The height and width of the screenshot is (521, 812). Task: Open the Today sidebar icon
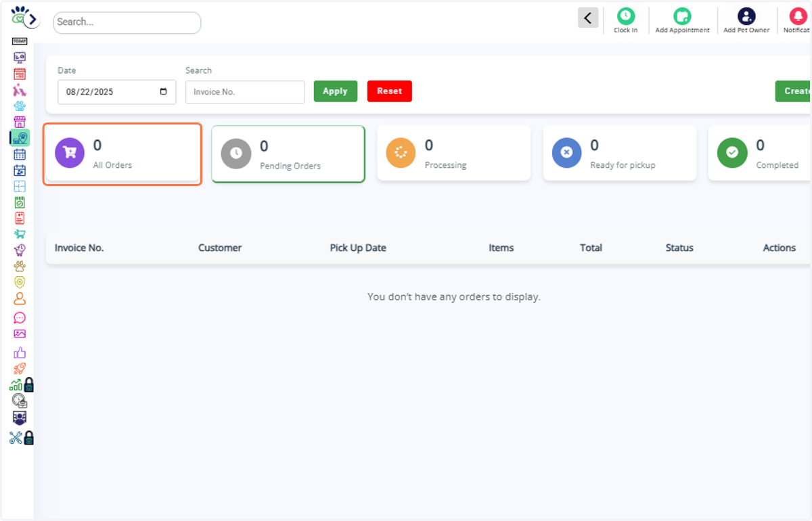[x=20, y=41]
